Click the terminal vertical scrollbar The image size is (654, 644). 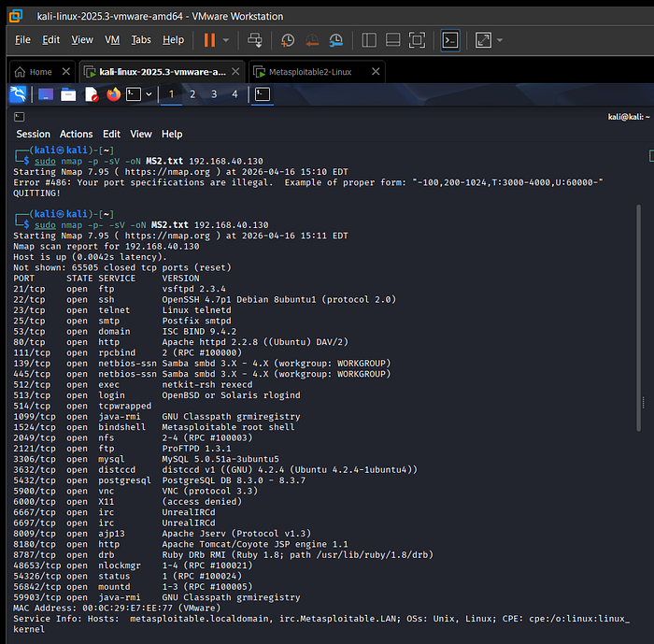pos(638,318)
